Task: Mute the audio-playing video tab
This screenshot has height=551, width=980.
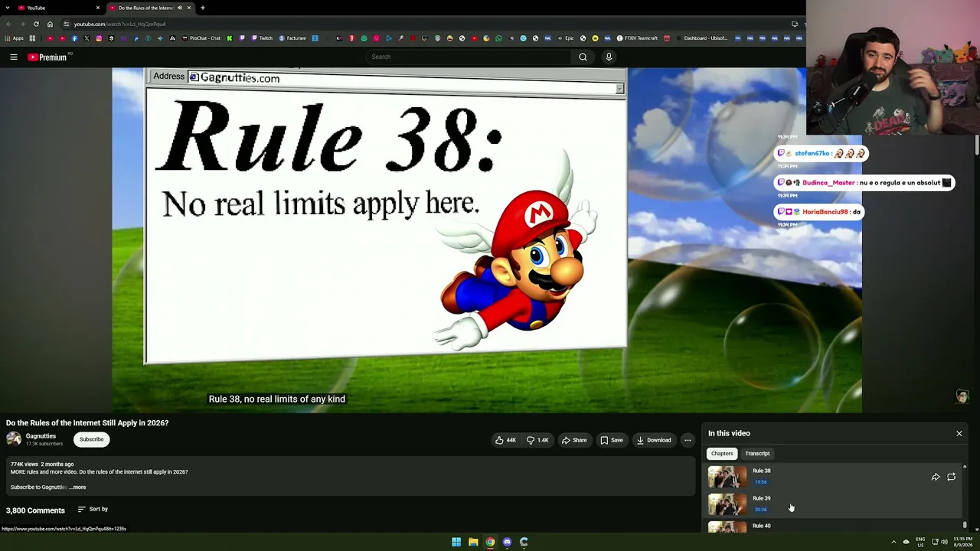Action: 180,8
